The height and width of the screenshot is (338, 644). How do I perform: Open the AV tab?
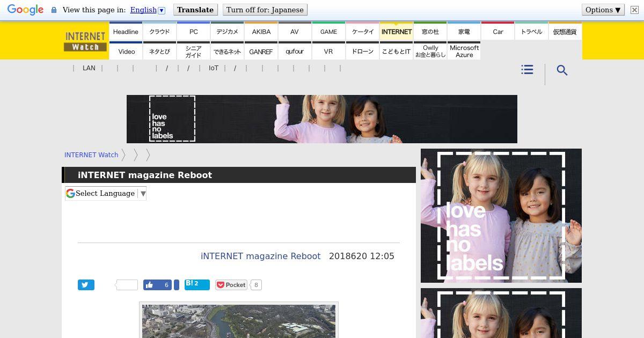click(x=295, y=32)
